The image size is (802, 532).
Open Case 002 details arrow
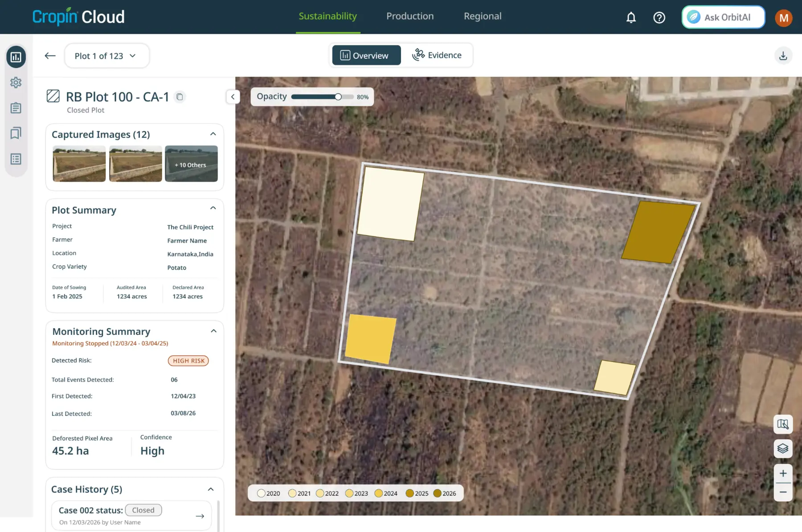tap(200, 516)
